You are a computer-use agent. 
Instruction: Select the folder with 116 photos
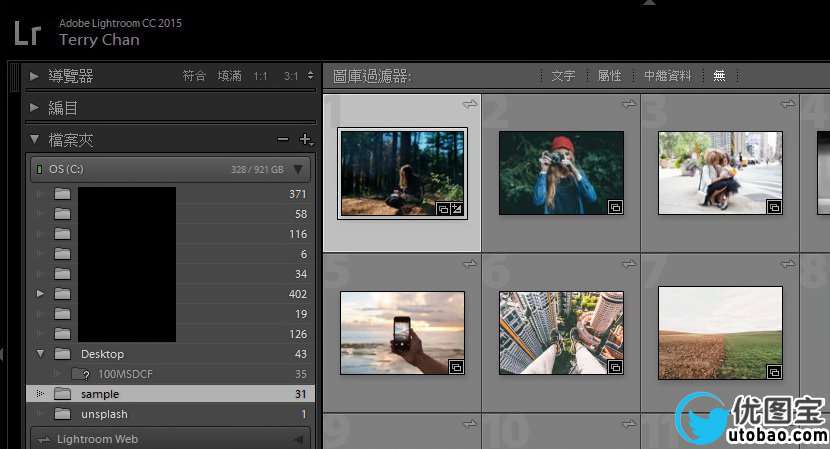(170, 234)
